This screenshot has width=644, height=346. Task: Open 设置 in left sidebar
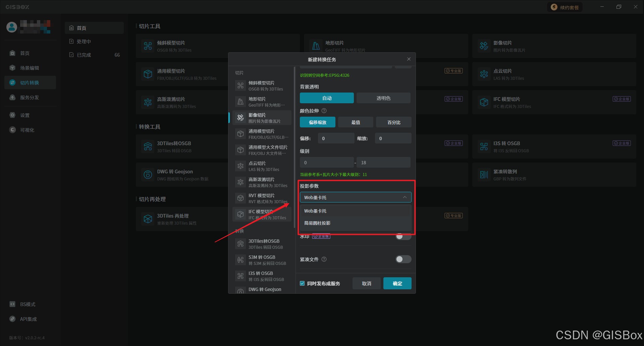30,115
